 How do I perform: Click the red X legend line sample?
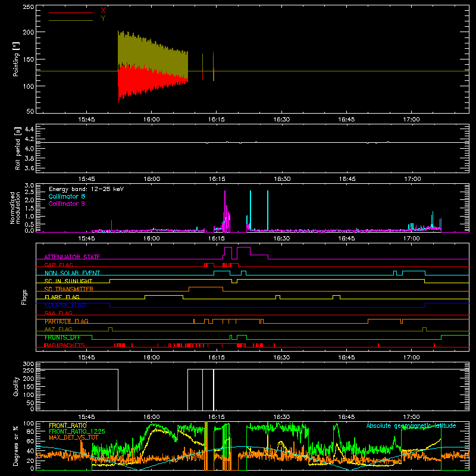(x=71, y=12)
